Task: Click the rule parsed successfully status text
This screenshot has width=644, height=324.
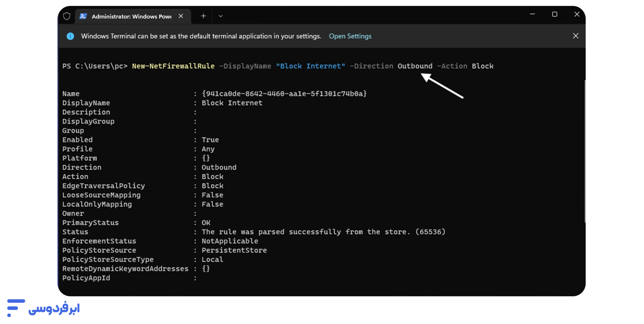Action: point(323,232)
